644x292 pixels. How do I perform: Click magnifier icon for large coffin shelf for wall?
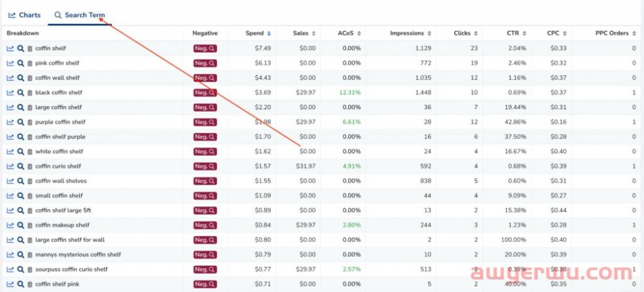tap(21, 240)
